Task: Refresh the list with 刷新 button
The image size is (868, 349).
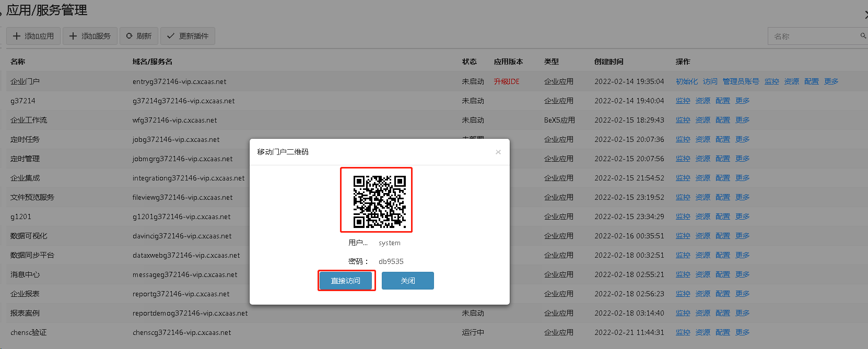Action: tap(139, 36)
